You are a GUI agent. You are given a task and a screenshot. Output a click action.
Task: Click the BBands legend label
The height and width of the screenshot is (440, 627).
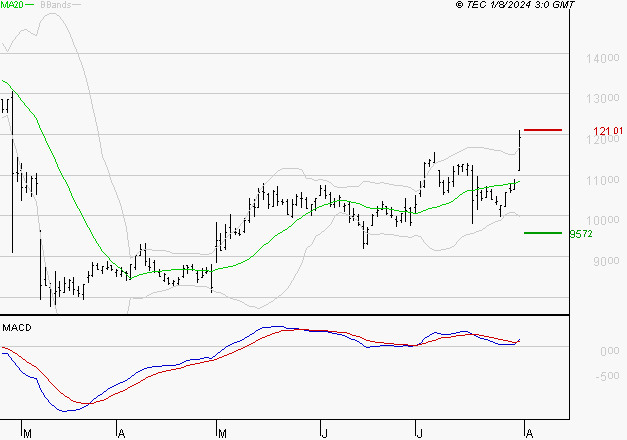click(x=56, y=5)
